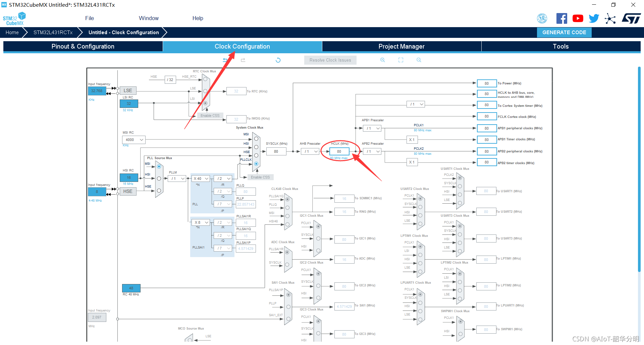Click the ST company logo
Screen dimensions: 644x345
631,18
